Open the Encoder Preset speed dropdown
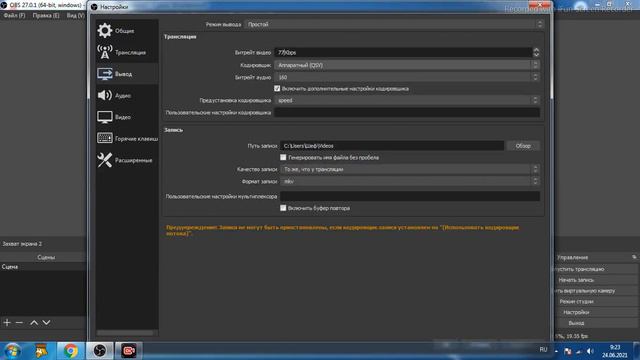The height and width of the screenshot is (360, 640). tap(407, 100)
